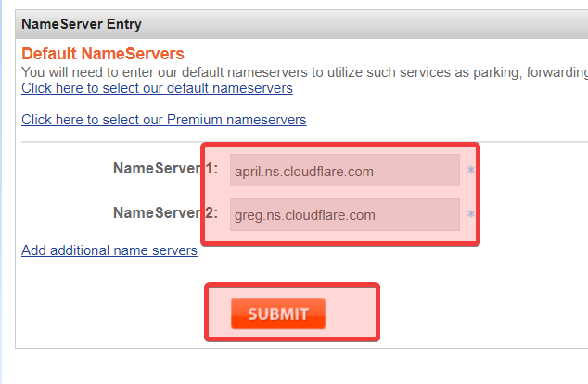Select our Premium nameservers link
The image size is (588, 384).
(x=163, y=120)
